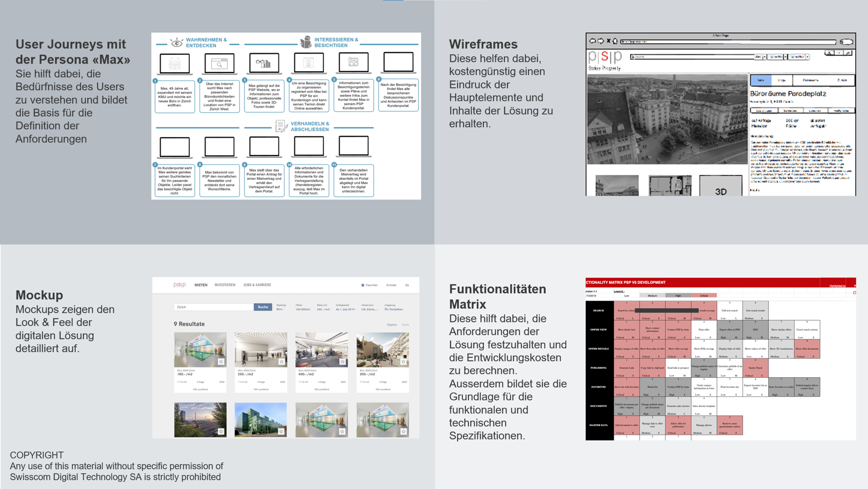The height and width of the screenshot is (489, 868).
Task: Click the laptop with the user profile icon
Action: pos(309,64)
